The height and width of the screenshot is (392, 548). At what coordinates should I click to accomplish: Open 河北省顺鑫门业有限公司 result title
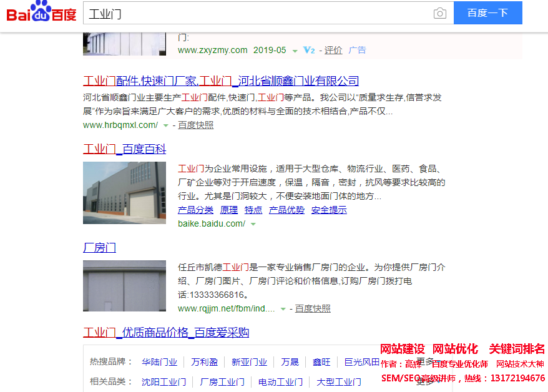tap(221, 81)
